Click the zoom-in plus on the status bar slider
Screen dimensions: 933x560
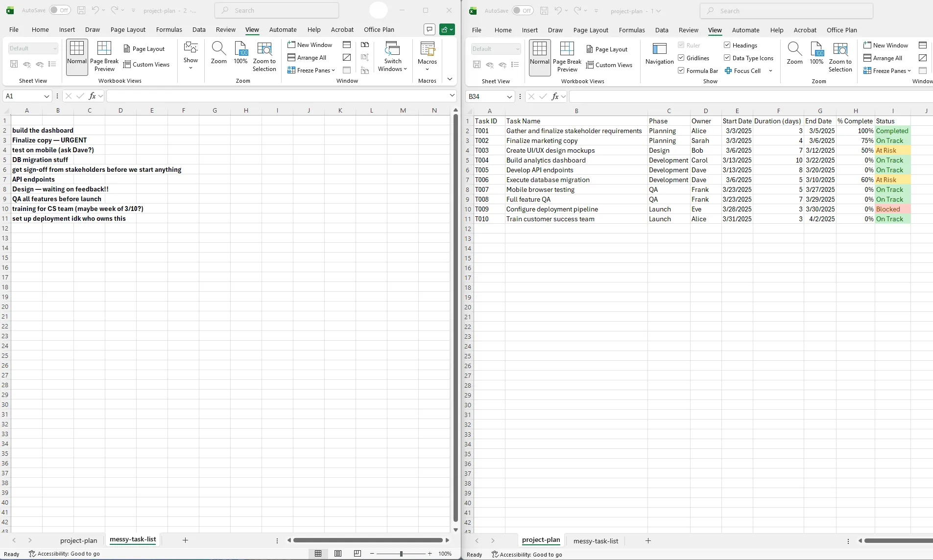coord(430,554)
